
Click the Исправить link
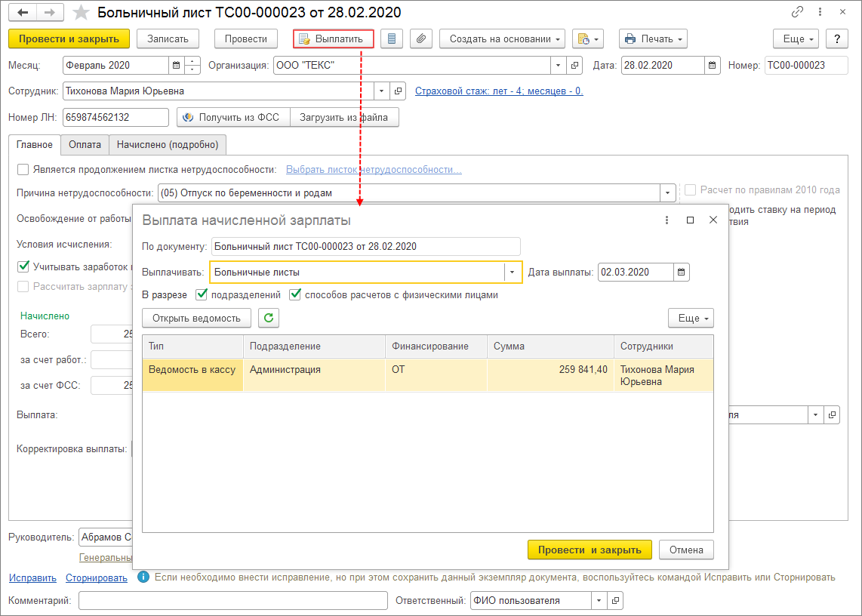point(32,578)
